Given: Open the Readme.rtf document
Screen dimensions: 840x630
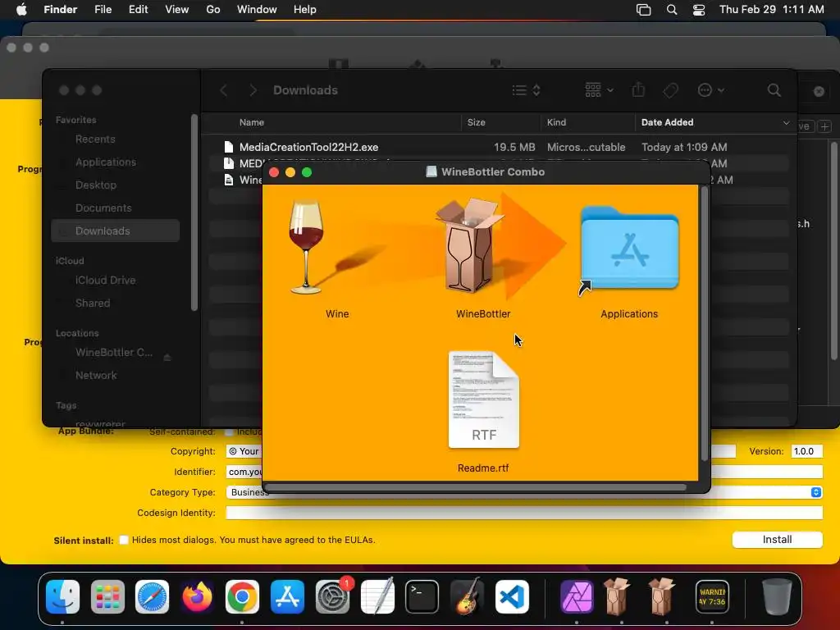Looking at the screenshot, I should (x=484, y=399).
